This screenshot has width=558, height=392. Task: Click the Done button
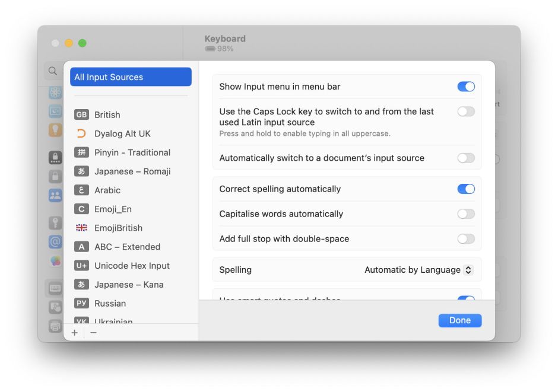459,320
